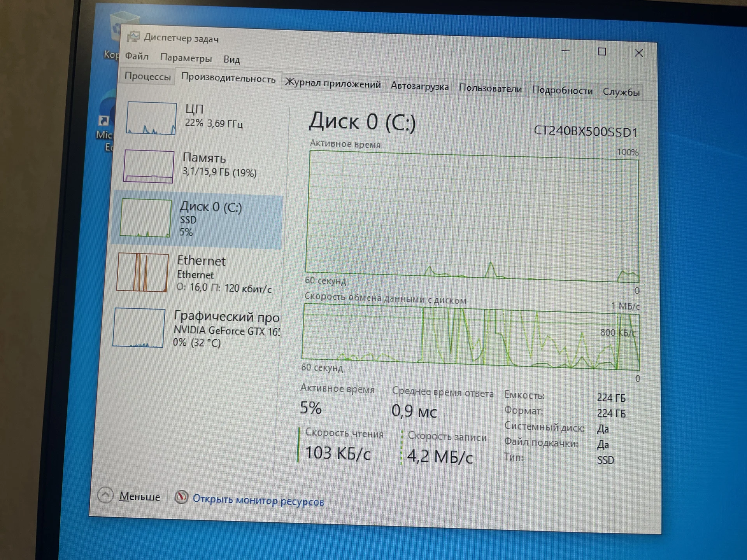Click Среднее время ответа label

coord(443,392)
